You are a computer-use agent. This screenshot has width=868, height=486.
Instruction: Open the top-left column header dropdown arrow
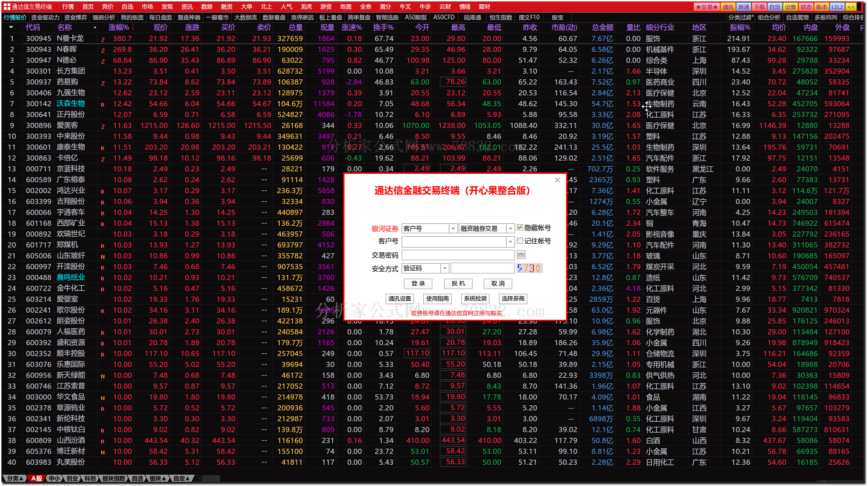click(11, 27)
